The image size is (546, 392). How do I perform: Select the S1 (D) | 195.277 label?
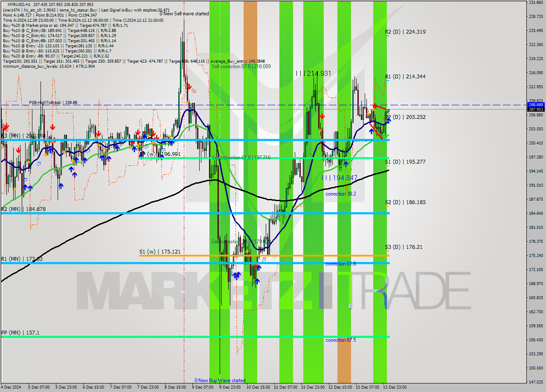(405, 162)
